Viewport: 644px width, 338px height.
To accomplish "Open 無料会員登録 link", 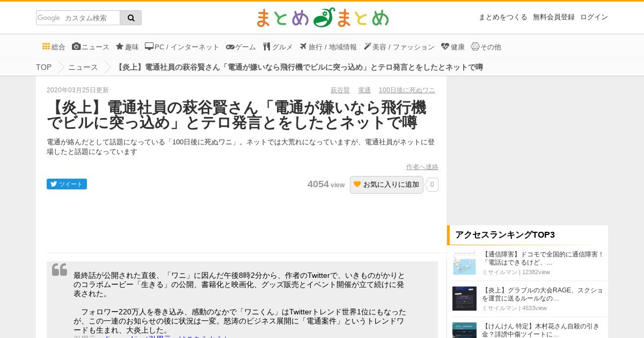I will [x=554, y=17].
